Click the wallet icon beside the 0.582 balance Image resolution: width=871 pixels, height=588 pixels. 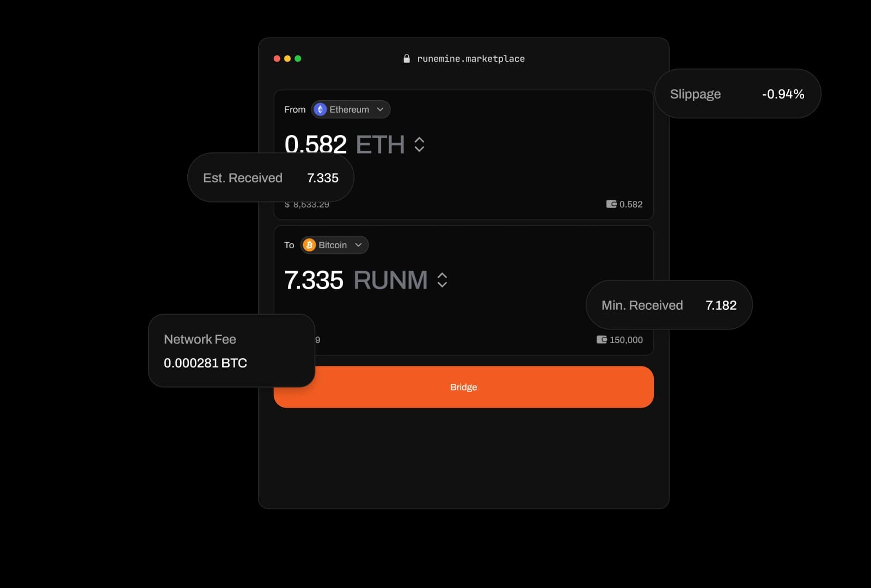[611, 204]
